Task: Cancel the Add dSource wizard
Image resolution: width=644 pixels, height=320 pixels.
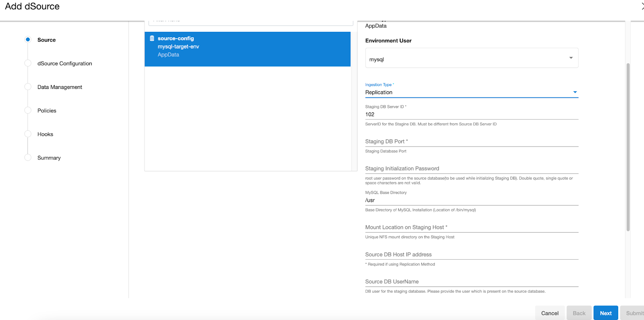Action: [x=549, y=313]
